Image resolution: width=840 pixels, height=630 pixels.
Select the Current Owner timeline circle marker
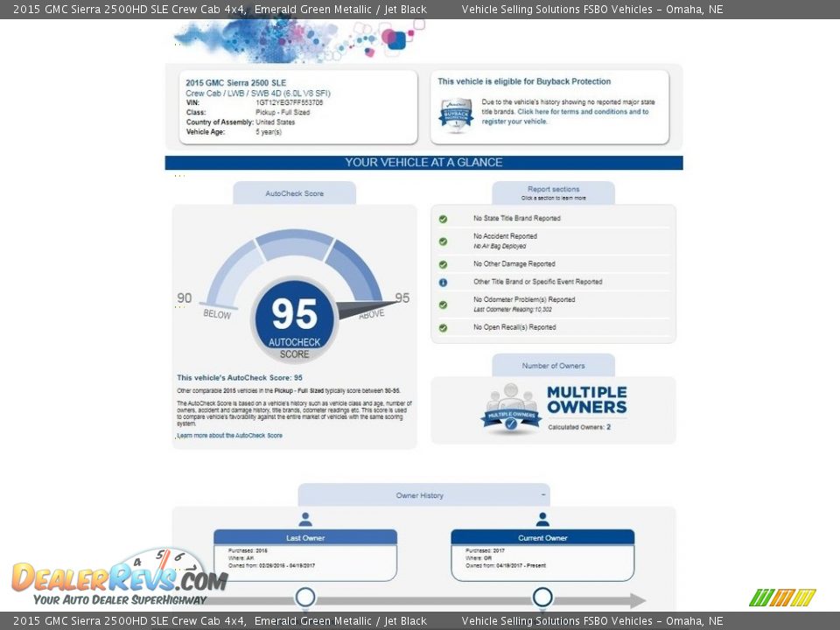[542, 597]
